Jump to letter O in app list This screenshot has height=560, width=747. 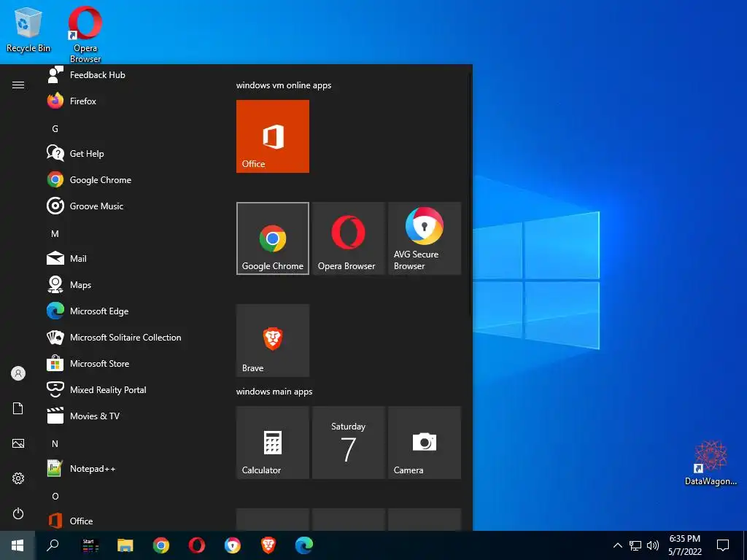55,496
